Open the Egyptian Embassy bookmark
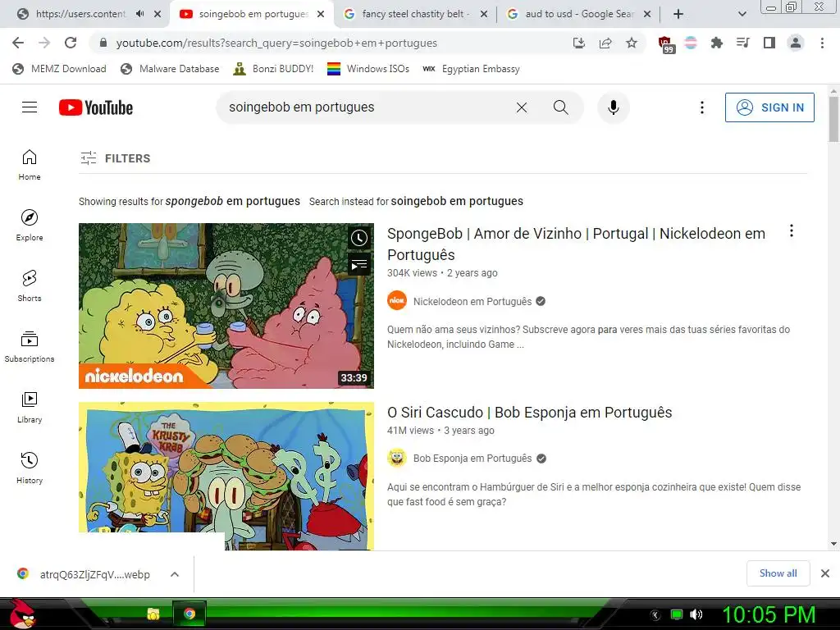This screenshot has height=630, width=840. coord(471,69)
